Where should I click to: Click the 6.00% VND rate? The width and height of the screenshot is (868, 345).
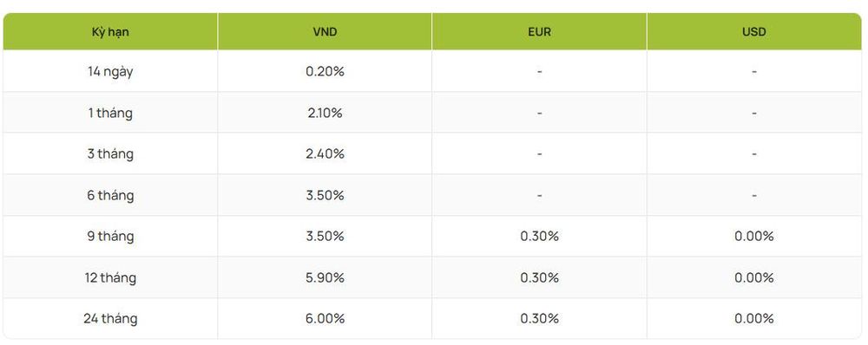coord(325,318)
